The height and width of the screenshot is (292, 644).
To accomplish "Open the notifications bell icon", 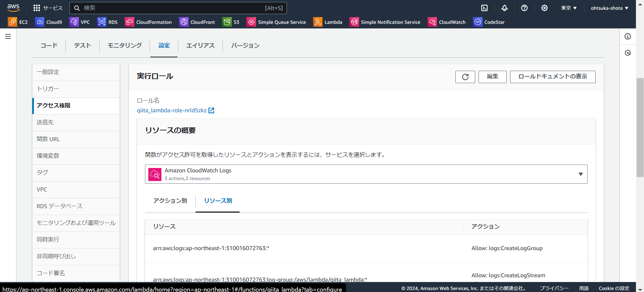I will click(504, 8).
